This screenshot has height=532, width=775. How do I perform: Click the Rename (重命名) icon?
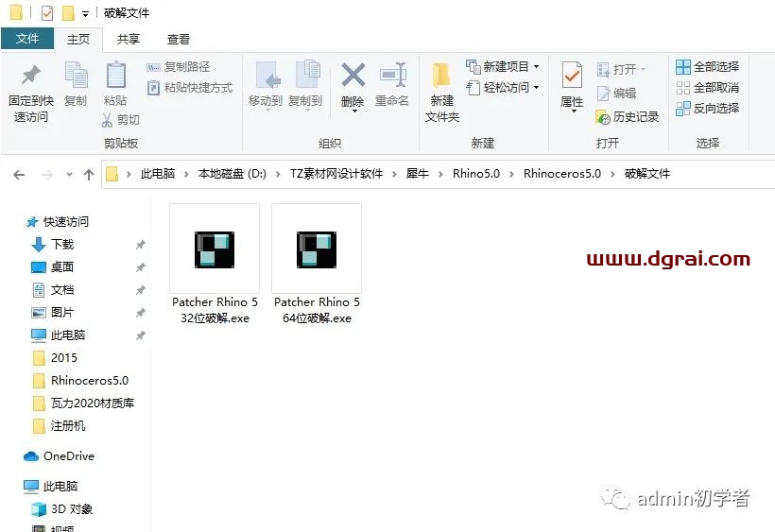tap(392, 75)
